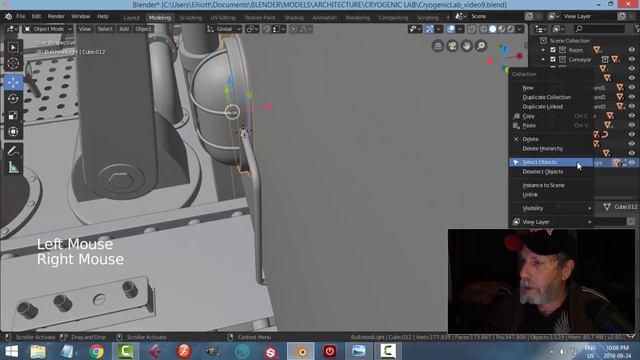The height and width of the screenshot is (360, 640).
Task: Toggle Room collection checkbox
Action: coord(553,50)
